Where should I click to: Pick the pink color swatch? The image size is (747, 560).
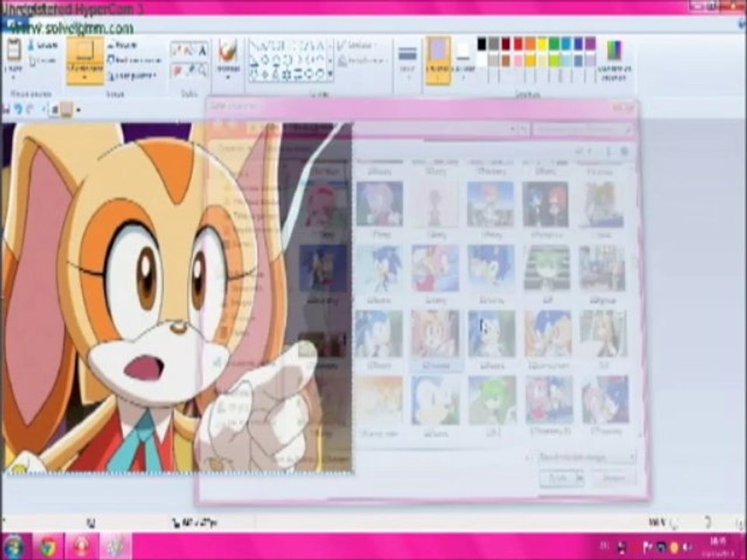518,61
